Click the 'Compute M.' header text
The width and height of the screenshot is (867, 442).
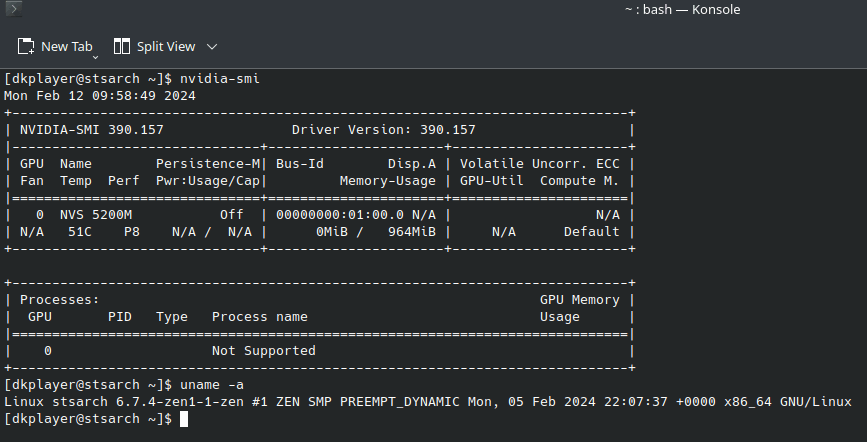click(579, 181)
